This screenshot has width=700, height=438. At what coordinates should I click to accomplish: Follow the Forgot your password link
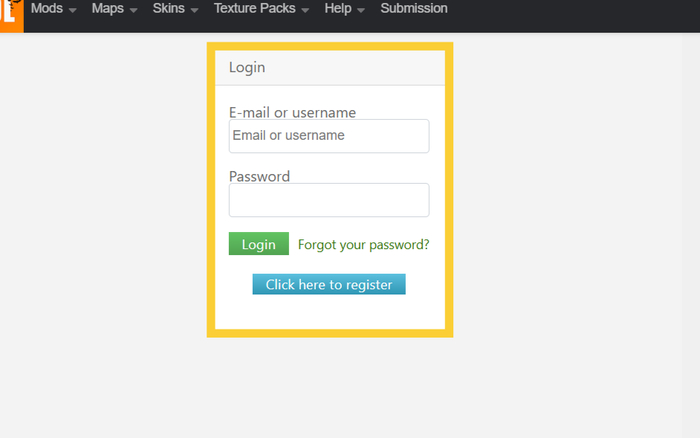coord(364,245)
